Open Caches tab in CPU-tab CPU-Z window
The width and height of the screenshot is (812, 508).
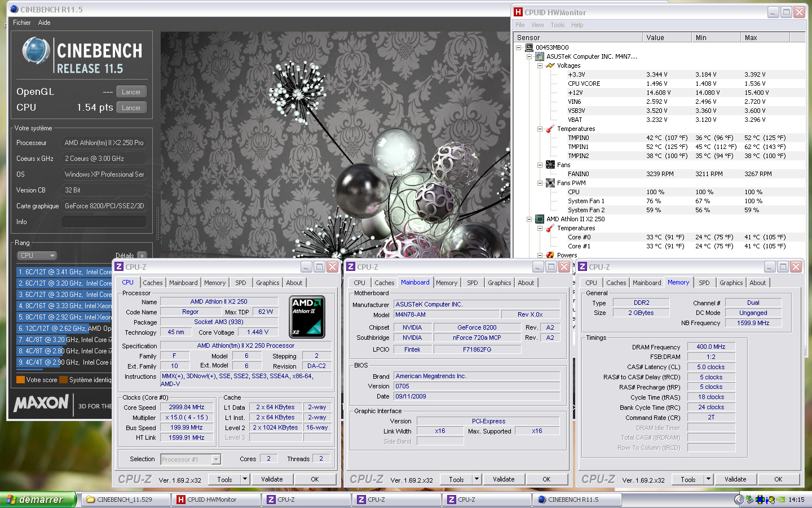(x=152, y=283)
